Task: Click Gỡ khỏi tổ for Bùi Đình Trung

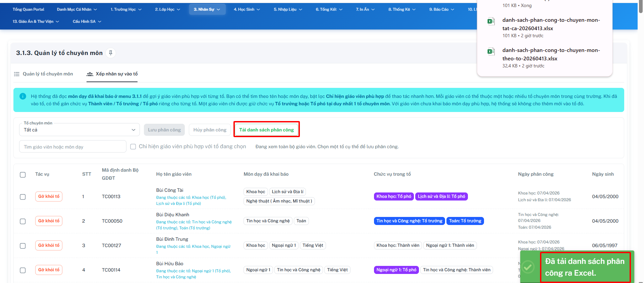Action: pyautogui.click(x=49, y=245)
